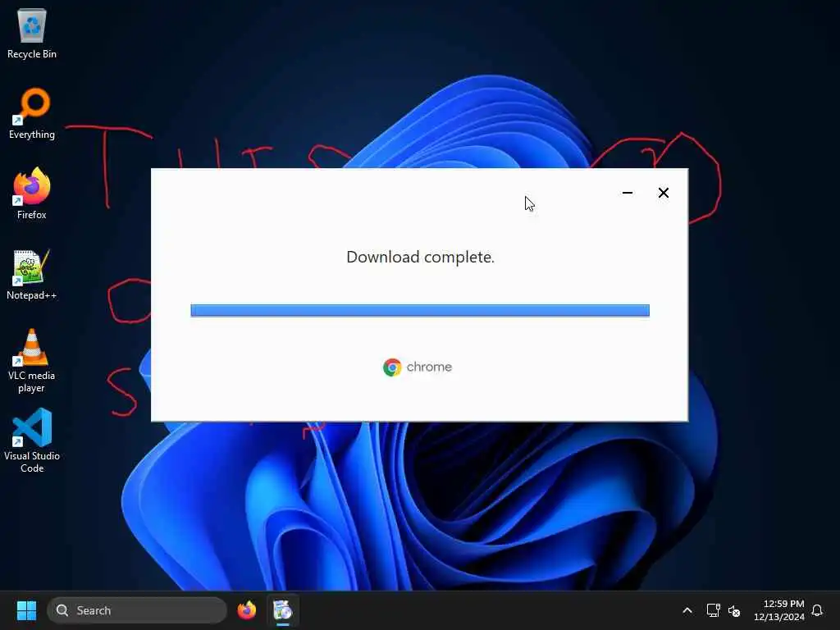Viewport: 840px width, 630px height.
Task: Minimize the Chrome installer window
Action: (628, 193)
